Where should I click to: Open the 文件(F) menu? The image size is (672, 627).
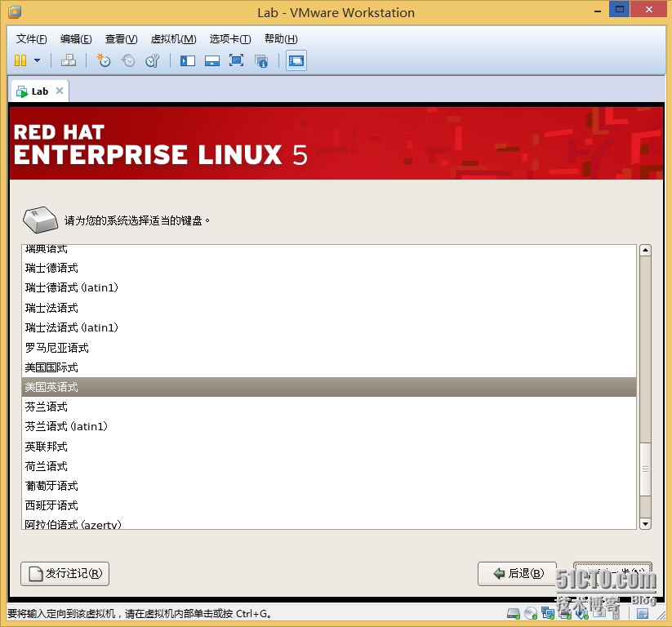point(31,39)
